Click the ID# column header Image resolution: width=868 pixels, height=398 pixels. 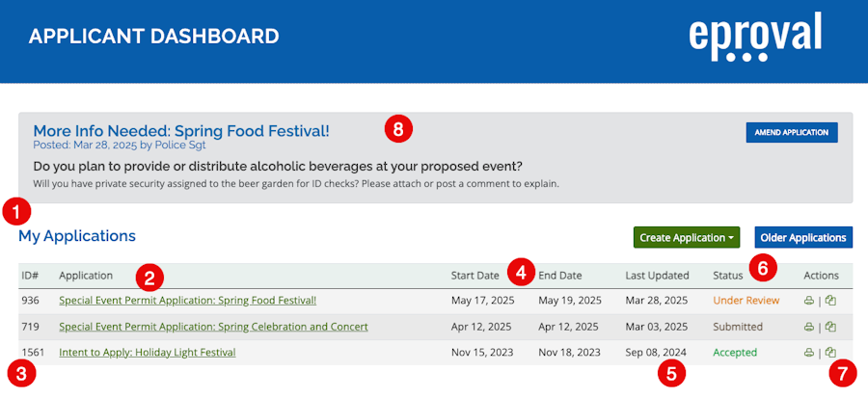(x=29, y=276)
